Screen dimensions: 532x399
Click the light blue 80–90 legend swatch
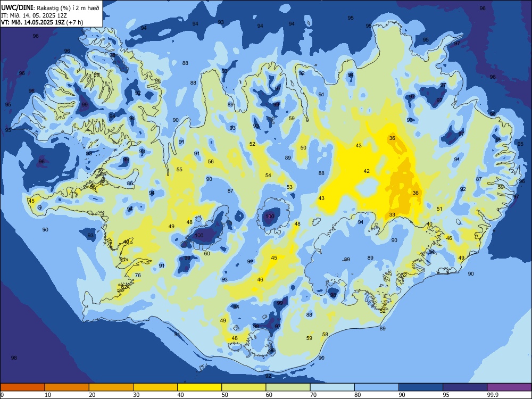pos(376,387)
